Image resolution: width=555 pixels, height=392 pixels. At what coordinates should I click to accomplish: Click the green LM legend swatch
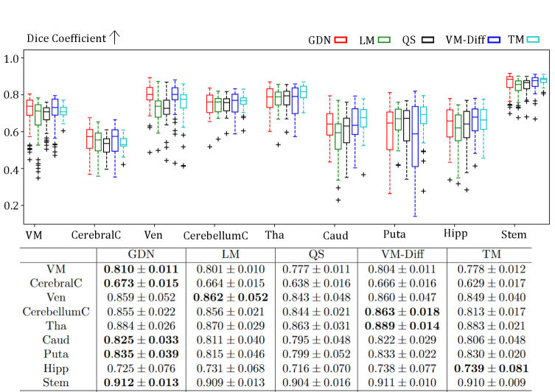(x=384, y=40)
